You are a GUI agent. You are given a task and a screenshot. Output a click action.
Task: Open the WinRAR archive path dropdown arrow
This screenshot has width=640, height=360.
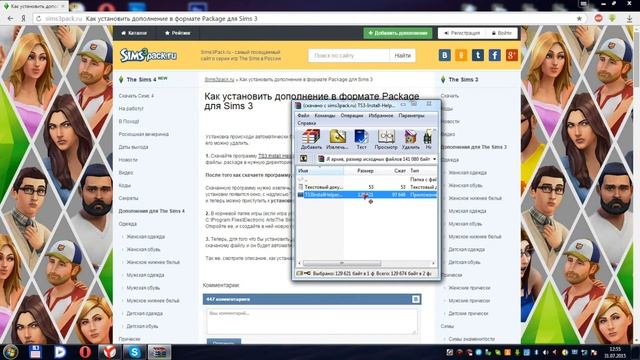coord(434,159)
